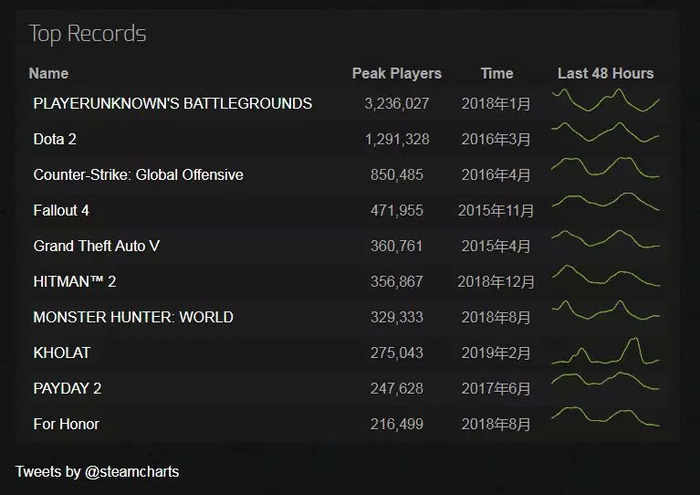This screenshot has height=495, width=700.
Task: Click the MONSTER HUNTER: WORLD sparkline chart
Action: (x=605, y=310)
